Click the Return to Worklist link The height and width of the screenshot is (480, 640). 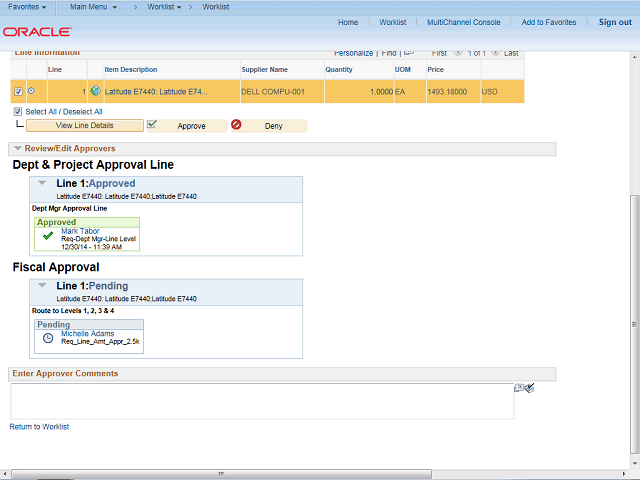[39, 427]
